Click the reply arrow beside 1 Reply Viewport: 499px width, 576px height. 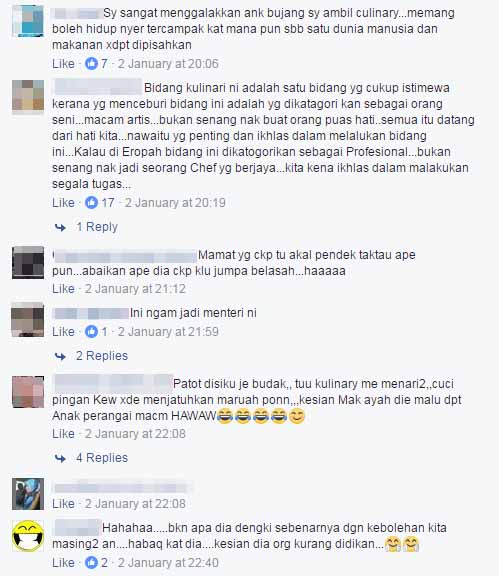click(60, 227)
